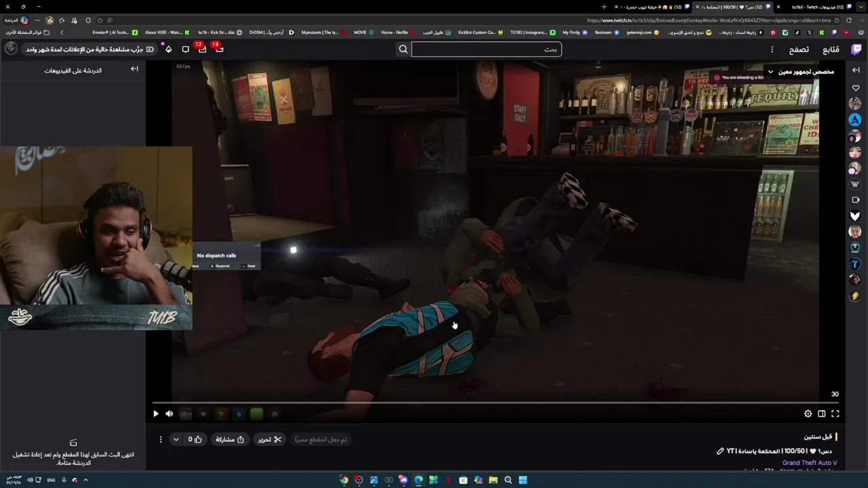Switch ENG input language in tray

coord(51,480)
